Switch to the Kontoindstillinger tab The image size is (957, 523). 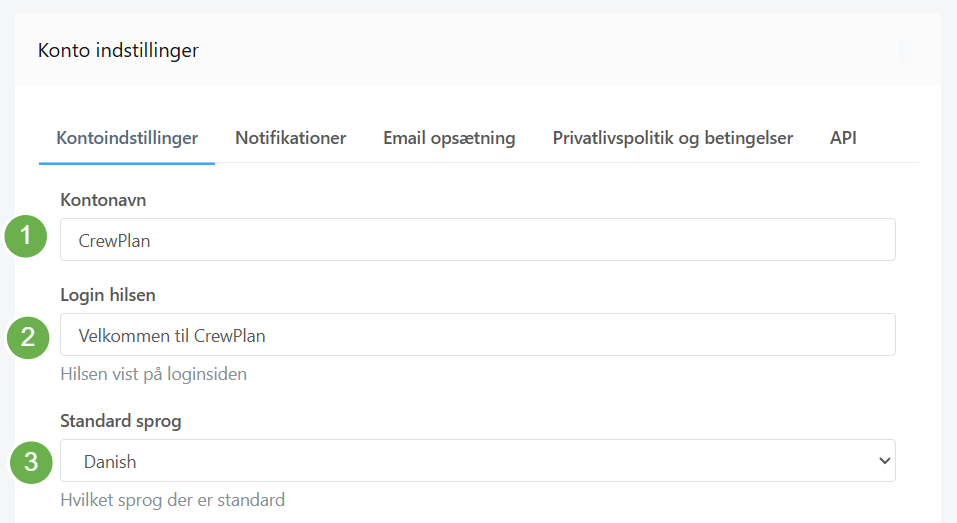point(127,138)
